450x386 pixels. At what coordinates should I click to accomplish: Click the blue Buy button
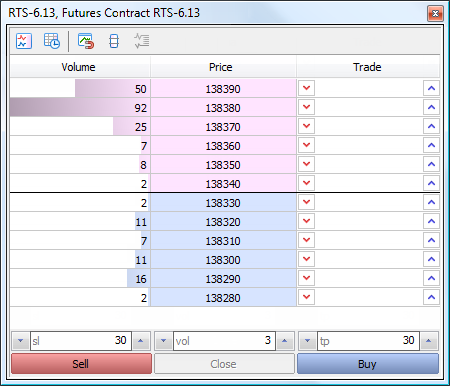coord(368,364)
